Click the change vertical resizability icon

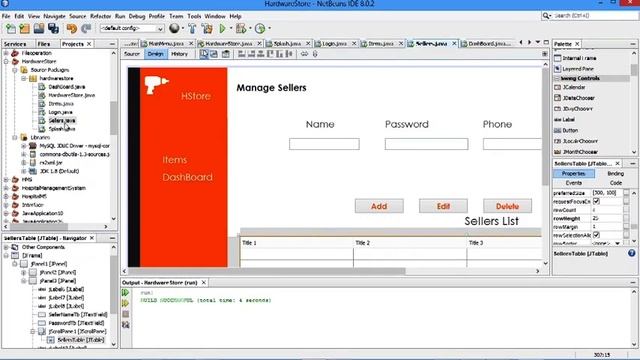tap(315, 54)
